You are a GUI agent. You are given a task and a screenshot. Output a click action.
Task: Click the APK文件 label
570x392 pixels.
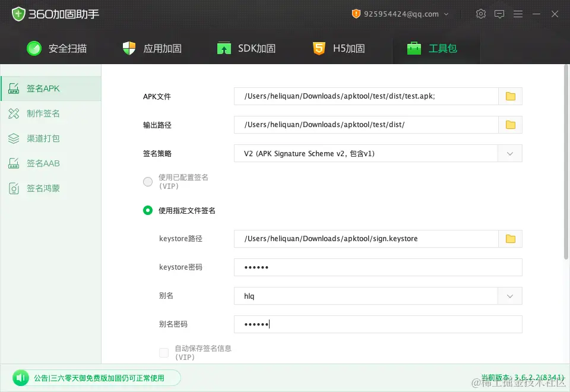point(157,97)
